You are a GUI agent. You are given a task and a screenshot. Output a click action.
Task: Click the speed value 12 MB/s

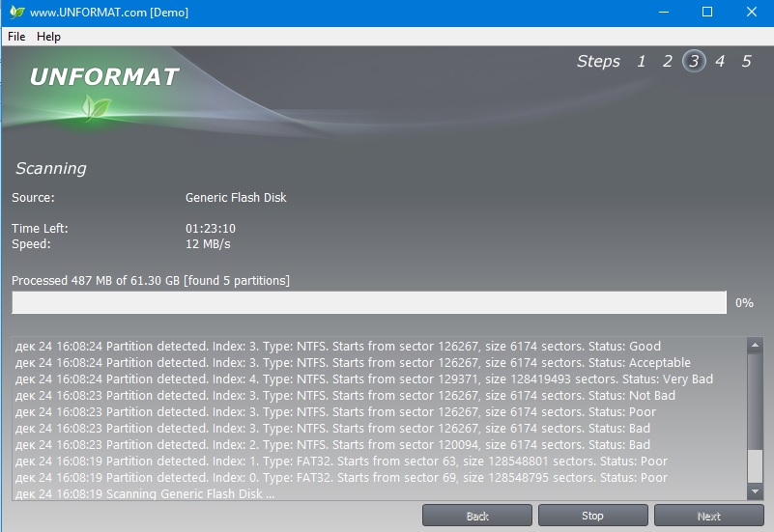(x=208, y=243)
